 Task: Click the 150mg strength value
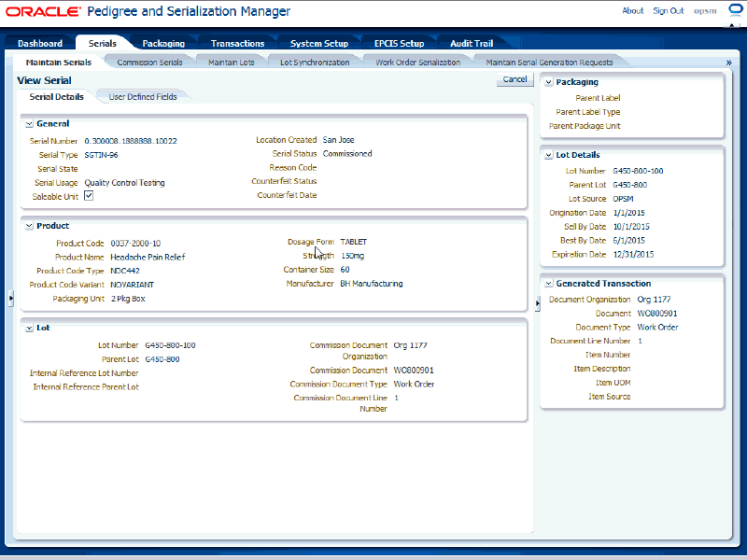click(x=353, y=256)
